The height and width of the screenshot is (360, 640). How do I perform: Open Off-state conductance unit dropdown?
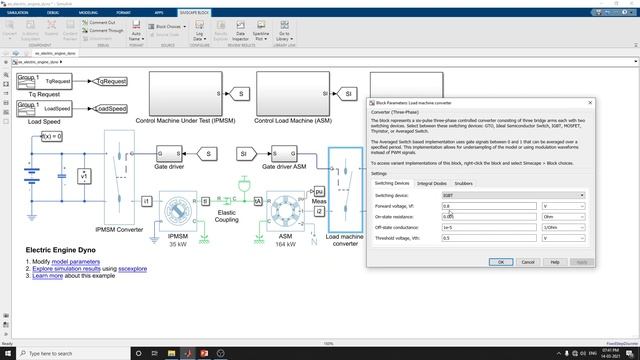563,227
